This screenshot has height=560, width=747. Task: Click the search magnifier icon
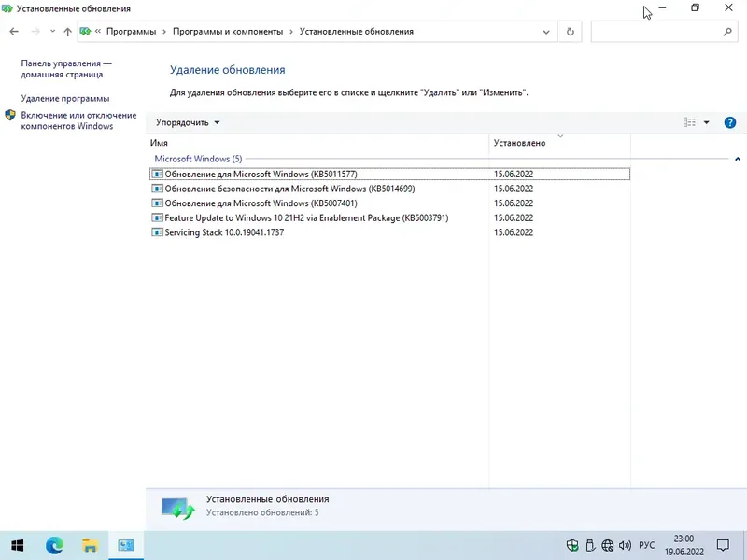coord(727,32)
